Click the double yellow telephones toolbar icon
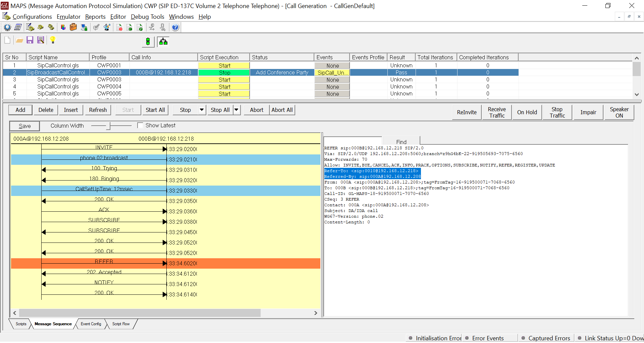 (51, 27)
